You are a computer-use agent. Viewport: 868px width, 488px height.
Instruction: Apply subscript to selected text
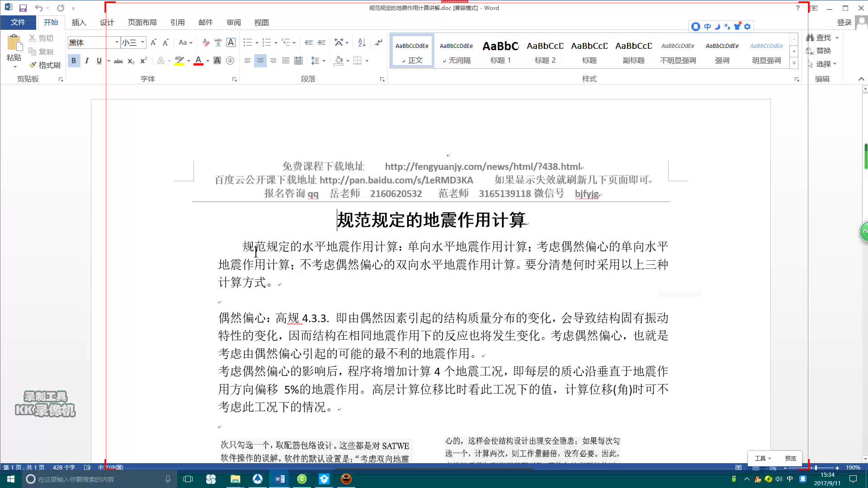(130, 61)
